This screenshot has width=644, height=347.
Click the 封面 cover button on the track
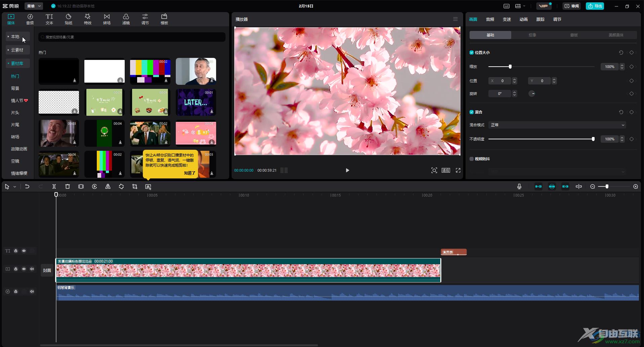tap(47, 270)
